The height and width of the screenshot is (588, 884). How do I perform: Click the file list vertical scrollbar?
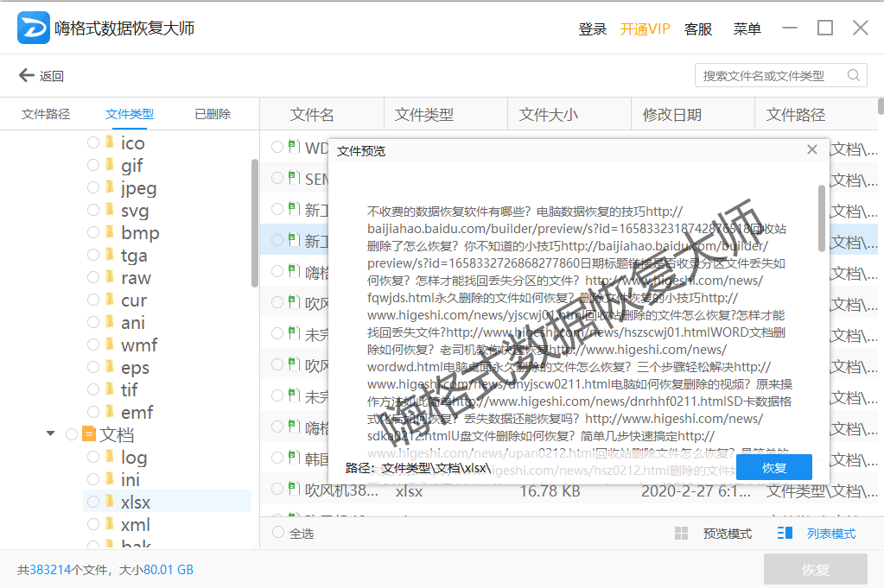881,106
